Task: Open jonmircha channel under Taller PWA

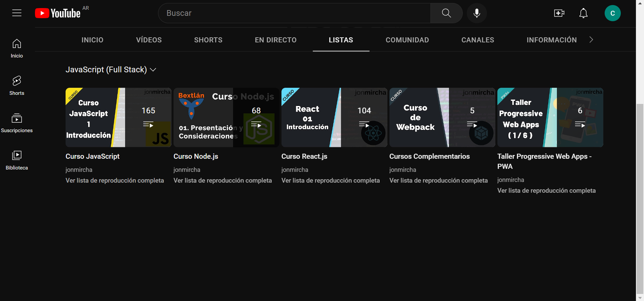Action: (x=511, y=180)
